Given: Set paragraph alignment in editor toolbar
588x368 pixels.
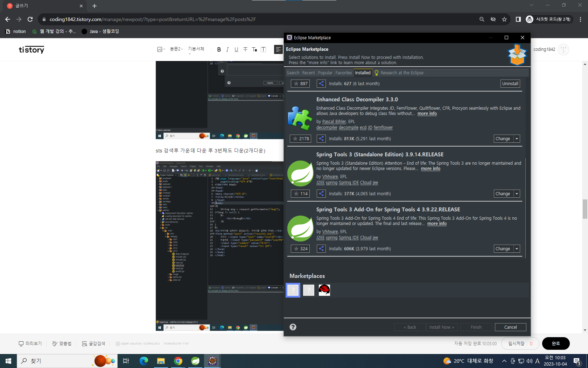Looking at the screenshot, I should tap(278, 49).
